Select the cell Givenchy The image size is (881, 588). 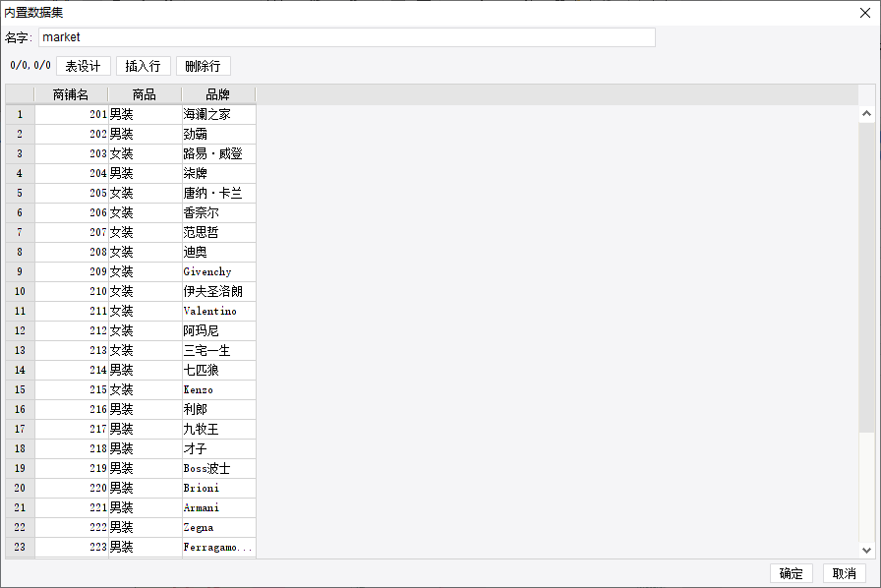[x=219, y=272]
